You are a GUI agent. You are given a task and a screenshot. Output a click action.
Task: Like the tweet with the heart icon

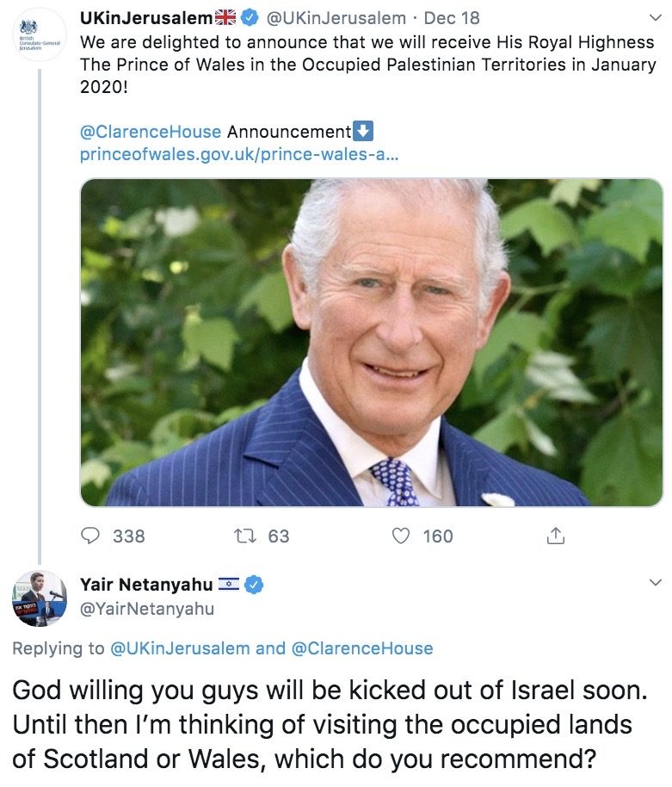point(401,536)
